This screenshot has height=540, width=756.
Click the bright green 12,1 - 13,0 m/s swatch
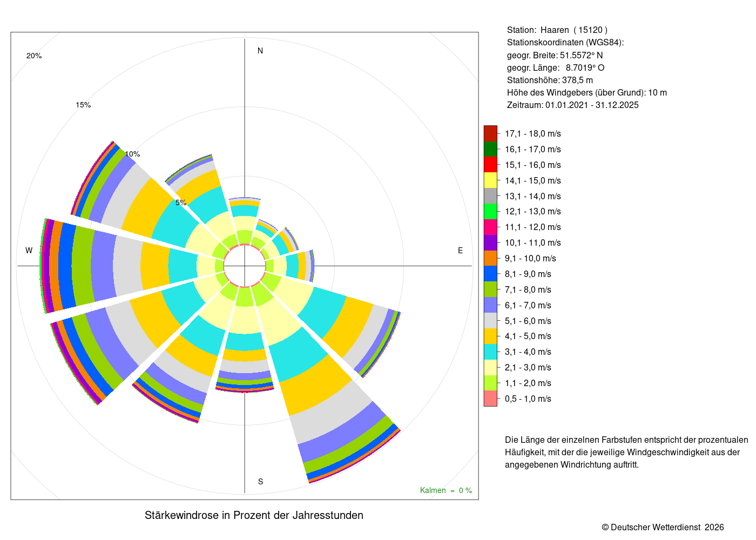490,212
